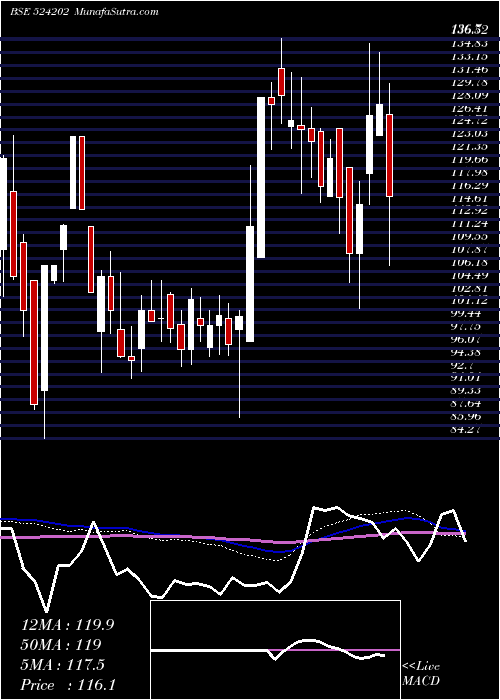This screenshot has height=700, width=500.
Task: Click the 112.92 price axis label
Action: (470, 211)
